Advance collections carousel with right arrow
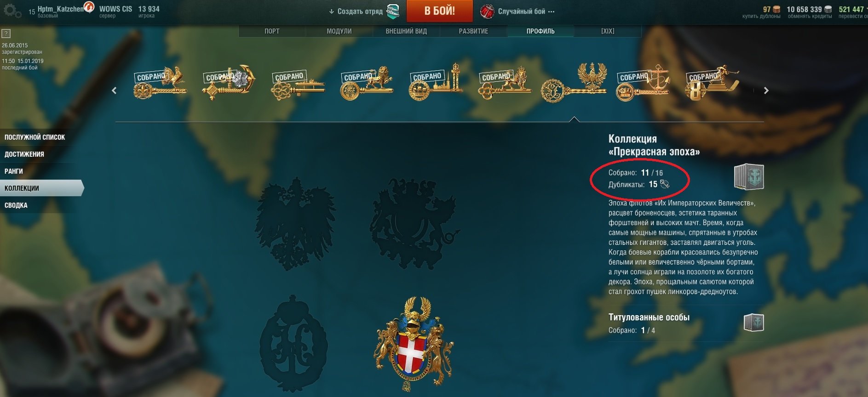 pyautogui.click(x=766, y=91)
